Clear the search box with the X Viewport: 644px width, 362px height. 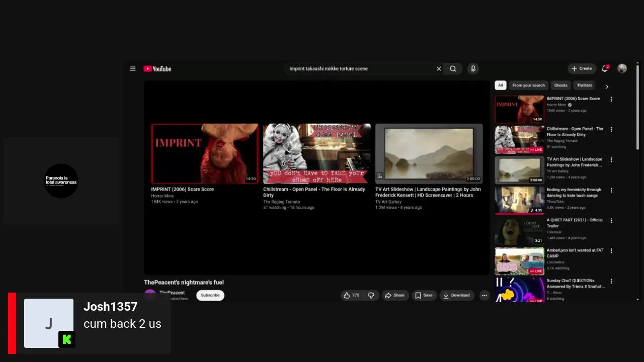(439, 69)
